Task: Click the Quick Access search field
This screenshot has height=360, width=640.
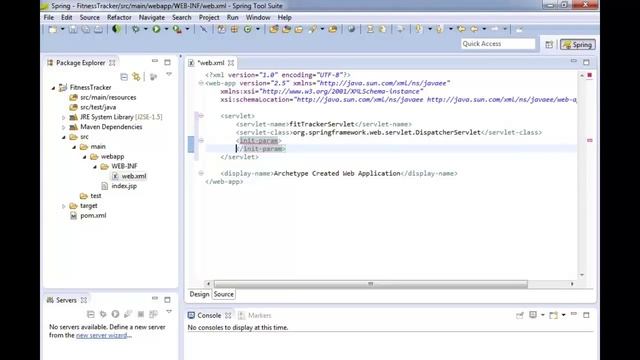Action: (498, 44)
